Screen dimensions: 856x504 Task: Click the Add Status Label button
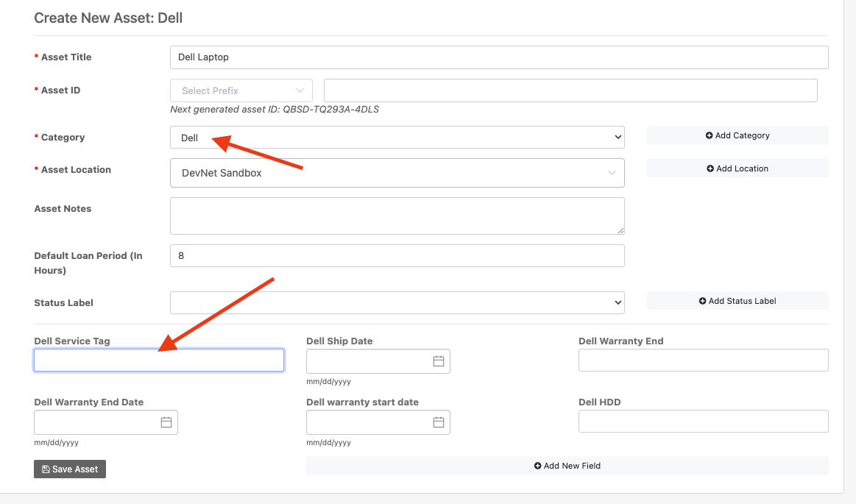[x=737, y=300]
